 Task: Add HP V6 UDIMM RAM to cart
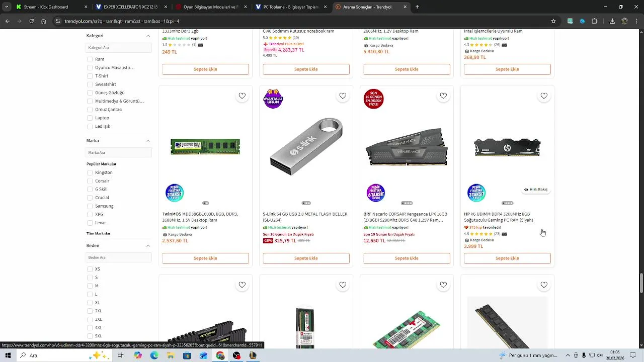tap(507, 258)
